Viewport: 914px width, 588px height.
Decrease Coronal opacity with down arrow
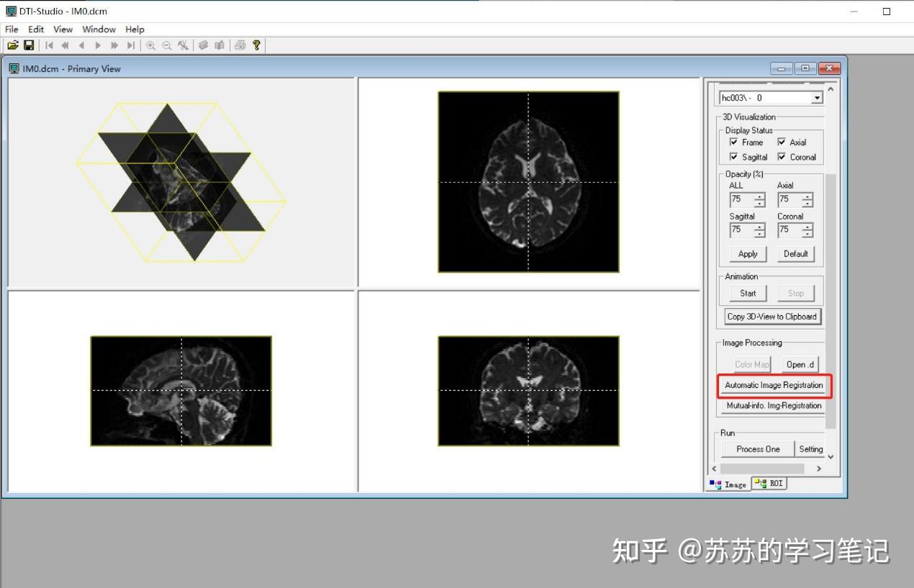click(806, 233)
